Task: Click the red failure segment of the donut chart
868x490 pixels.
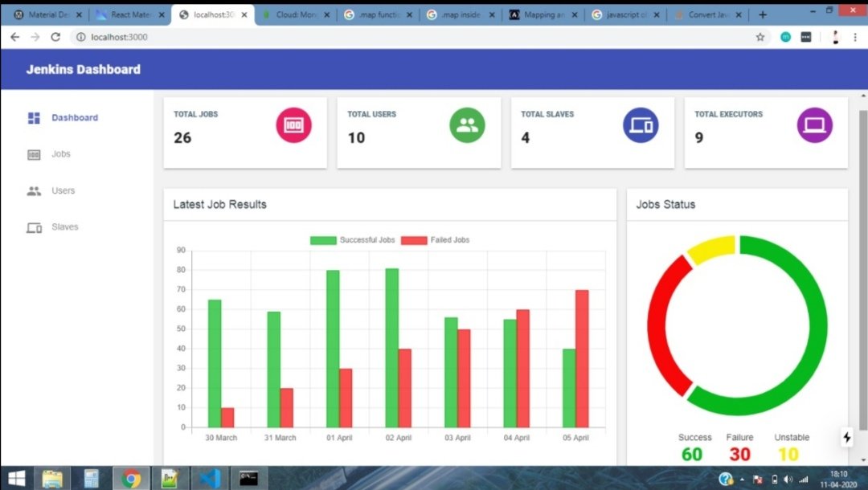Action: coord(657,326)
